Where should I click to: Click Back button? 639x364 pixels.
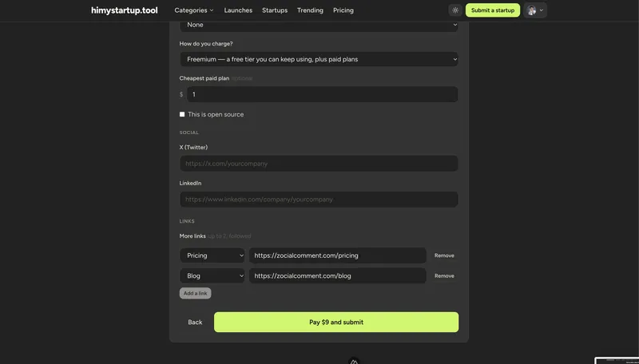(x=195, y=322)
